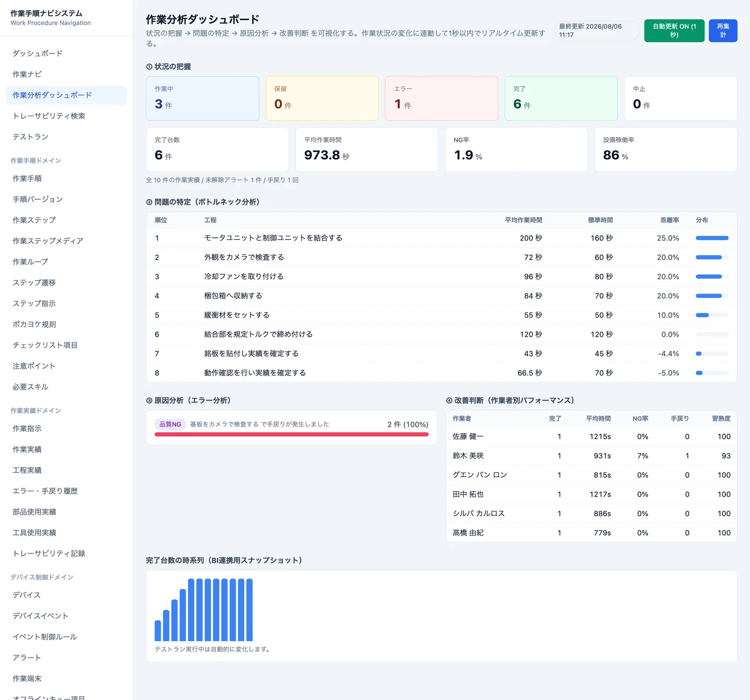This screenshot has height=700, width=750.
Task: Click the distribution bar for モータユニット row
Action: coord(712,238)
